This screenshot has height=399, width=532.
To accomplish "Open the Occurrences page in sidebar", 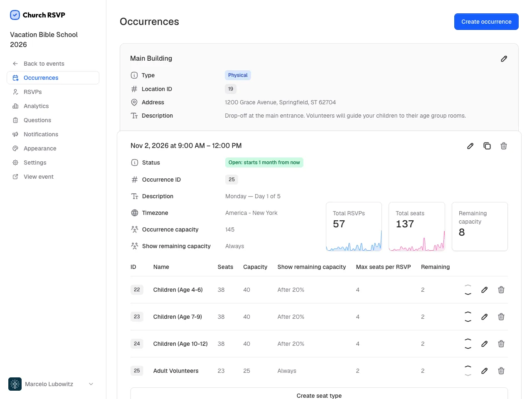I will (53, 78).
